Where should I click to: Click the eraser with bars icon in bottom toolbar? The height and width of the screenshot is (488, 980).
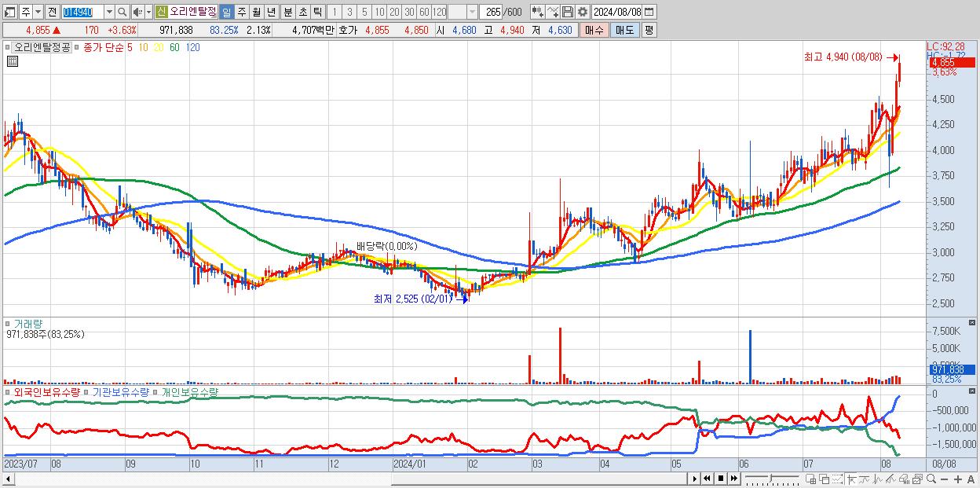(904, 479)
